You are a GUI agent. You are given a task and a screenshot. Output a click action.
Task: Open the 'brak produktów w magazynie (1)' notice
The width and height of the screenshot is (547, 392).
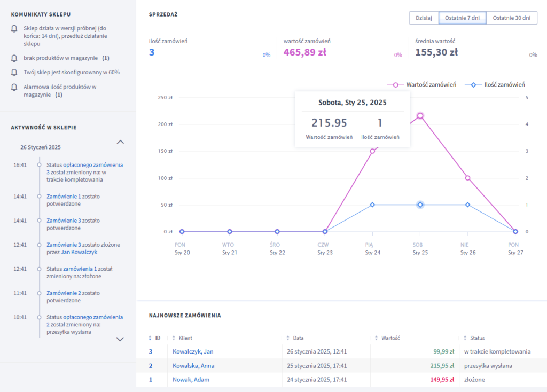tap(67, 58)
